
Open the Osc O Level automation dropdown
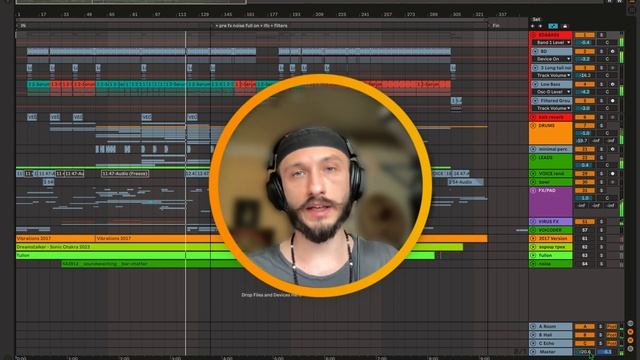(x=551, y=92)
